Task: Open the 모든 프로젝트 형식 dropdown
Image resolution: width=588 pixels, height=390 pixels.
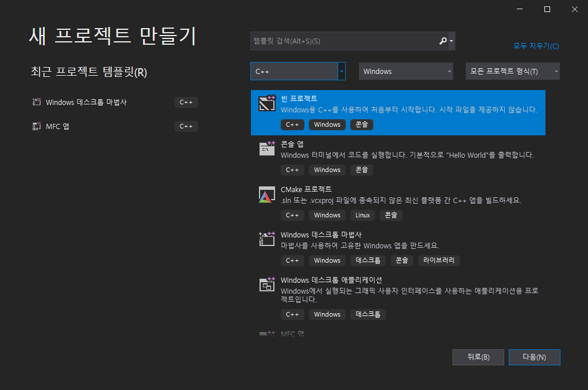Action: [x=513, y=71]
